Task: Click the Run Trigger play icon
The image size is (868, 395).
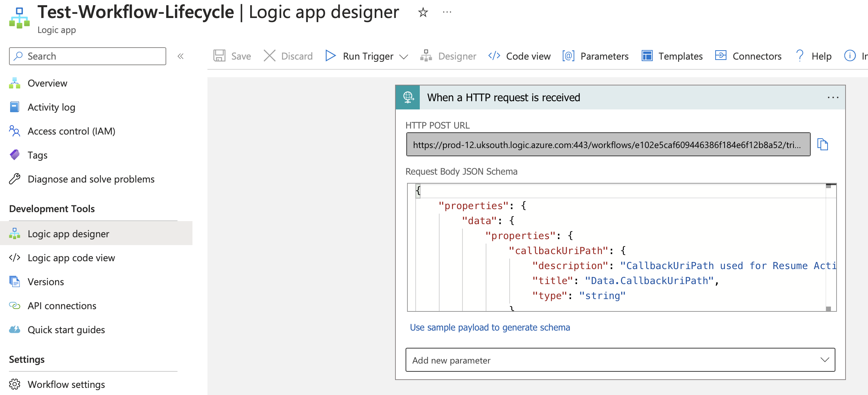Action: point(330,56)
